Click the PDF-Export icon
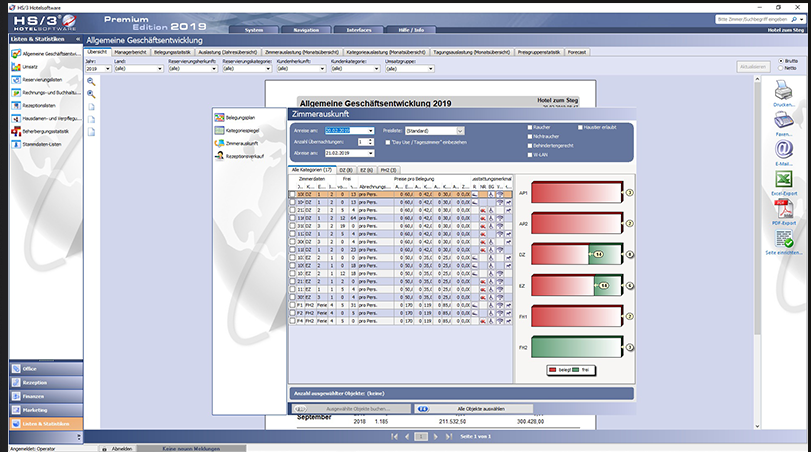This screenshot has height=452, width=811. (x=784, y=209)
